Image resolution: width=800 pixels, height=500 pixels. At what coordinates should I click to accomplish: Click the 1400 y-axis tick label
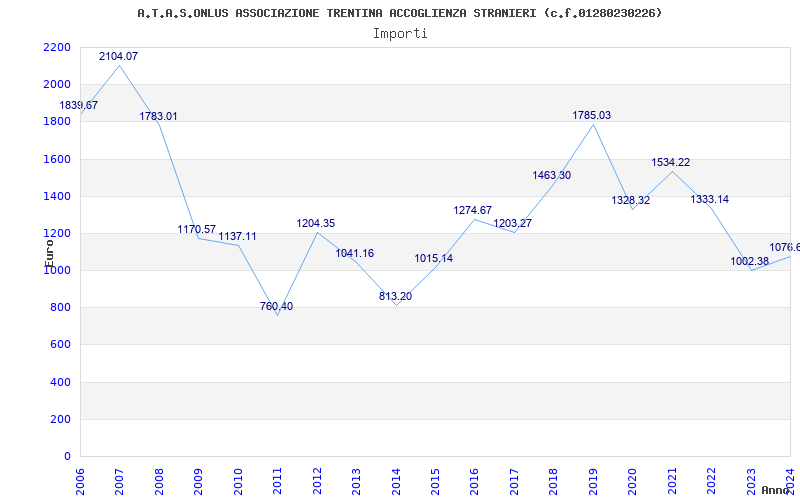[57, 196]
